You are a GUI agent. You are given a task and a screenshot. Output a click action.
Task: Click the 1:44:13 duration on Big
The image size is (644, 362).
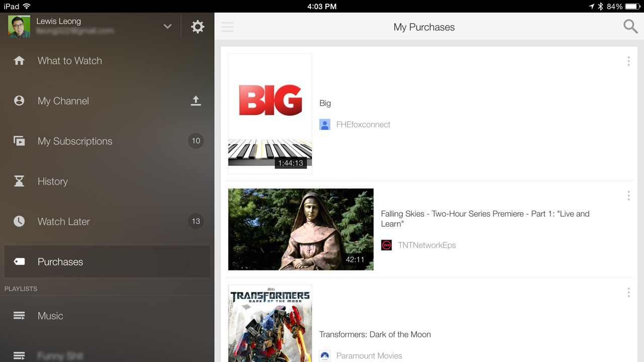point(291,163)
